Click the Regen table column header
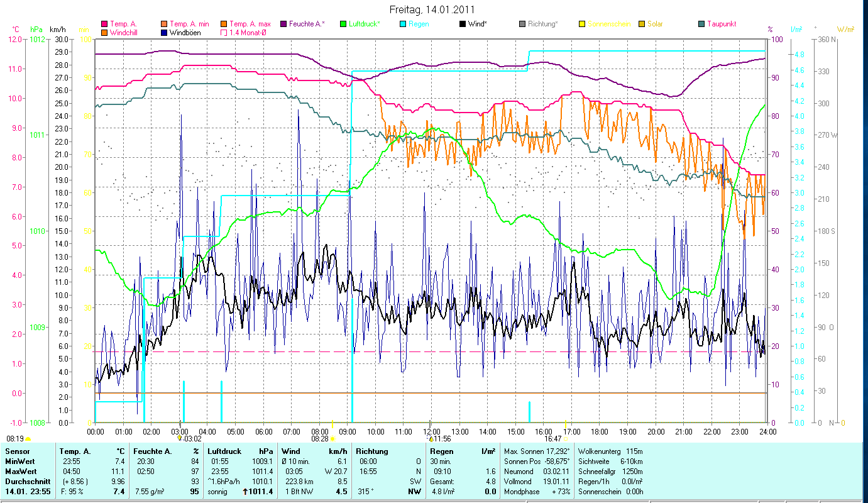The image size is (868, 503). (x=441, y=451)
